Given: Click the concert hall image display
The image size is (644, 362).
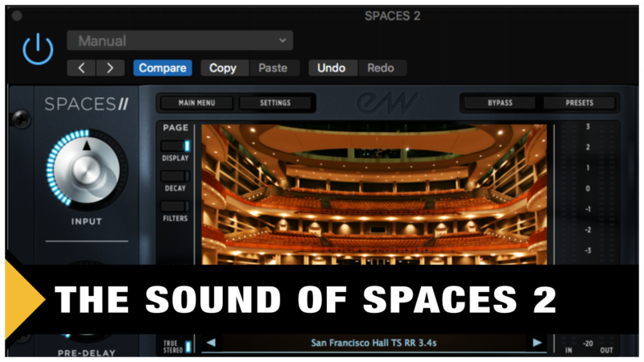Looking at the screenshot, I should (374, 194).
